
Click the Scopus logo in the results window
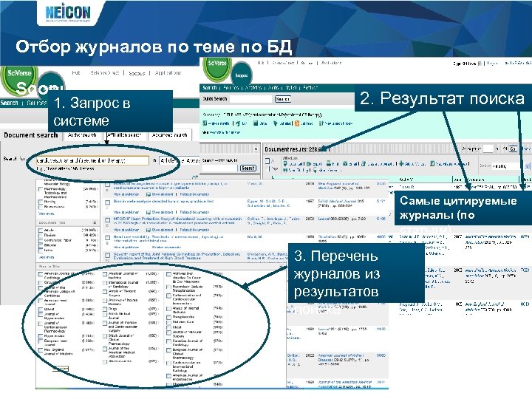(x=241, y=75)
